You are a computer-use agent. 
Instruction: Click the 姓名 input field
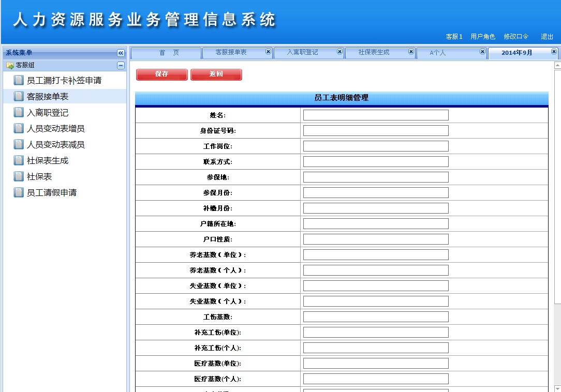(375, 115)
